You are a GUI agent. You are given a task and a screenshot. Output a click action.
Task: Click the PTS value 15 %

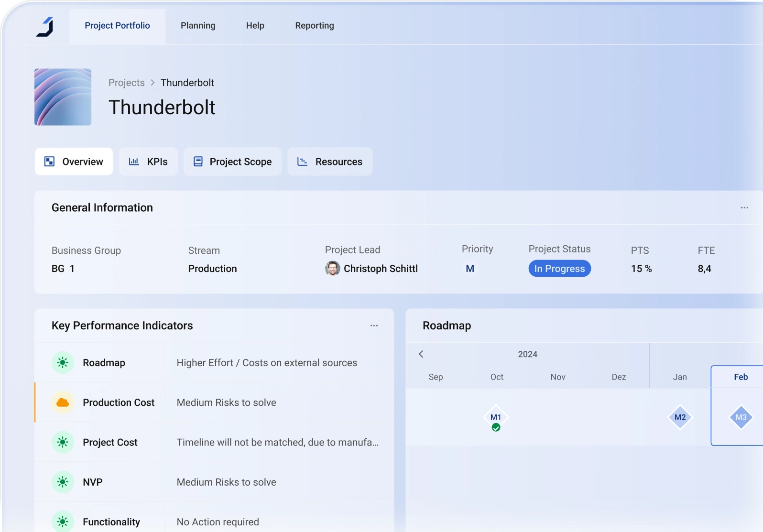click(x=641, y=269)
